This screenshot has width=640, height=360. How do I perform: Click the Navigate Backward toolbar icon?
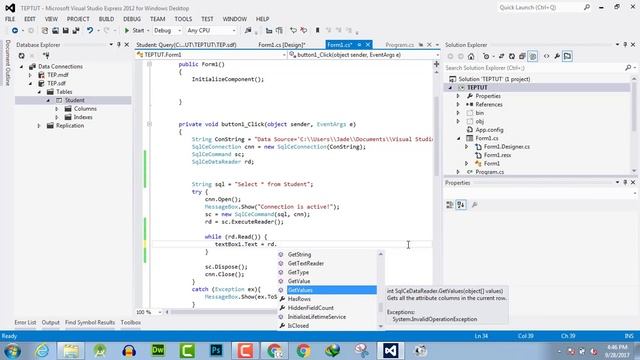click(x=15, y=31)
